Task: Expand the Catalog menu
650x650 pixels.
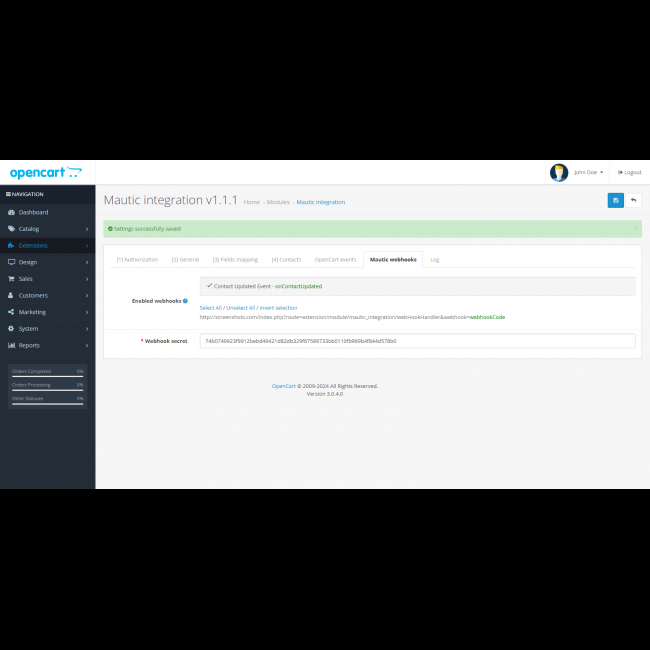Action: pyautogui.click(x=29, y=229)
